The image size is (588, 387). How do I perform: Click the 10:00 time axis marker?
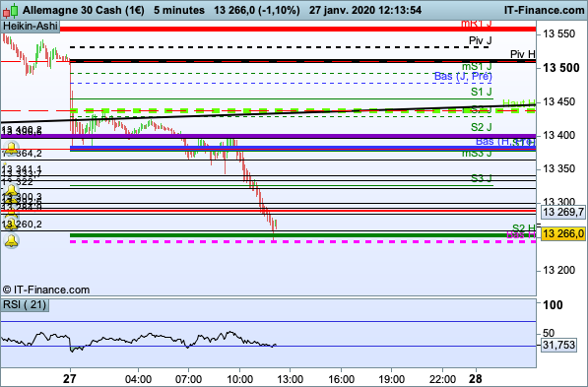(x=239, y=379)
